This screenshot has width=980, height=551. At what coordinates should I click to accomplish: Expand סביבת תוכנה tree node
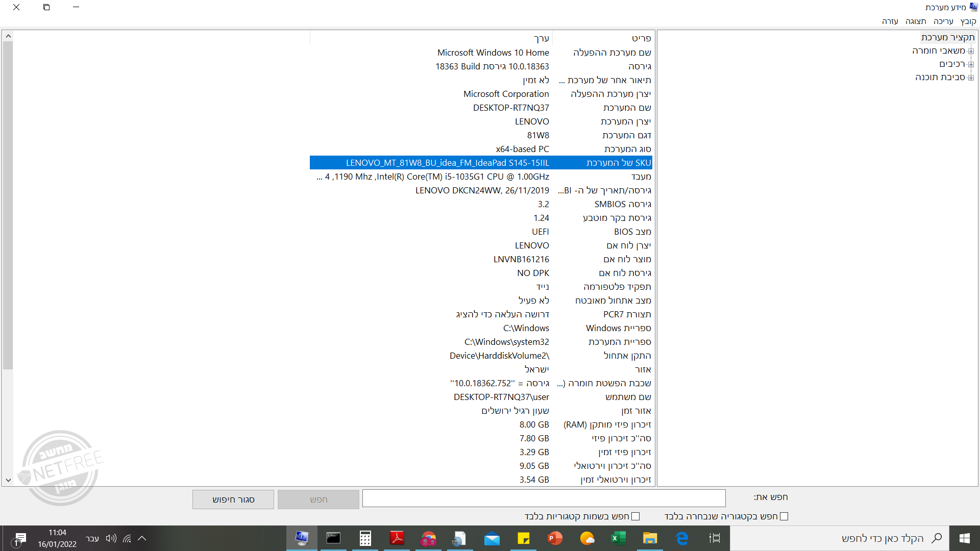(971, 78)
